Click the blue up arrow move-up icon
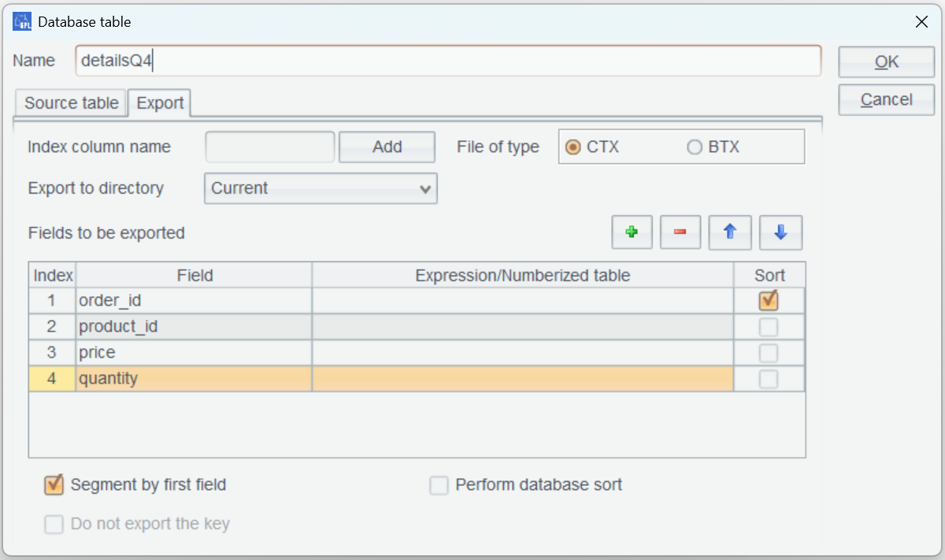Screen dimensions: 945x560 730,232
